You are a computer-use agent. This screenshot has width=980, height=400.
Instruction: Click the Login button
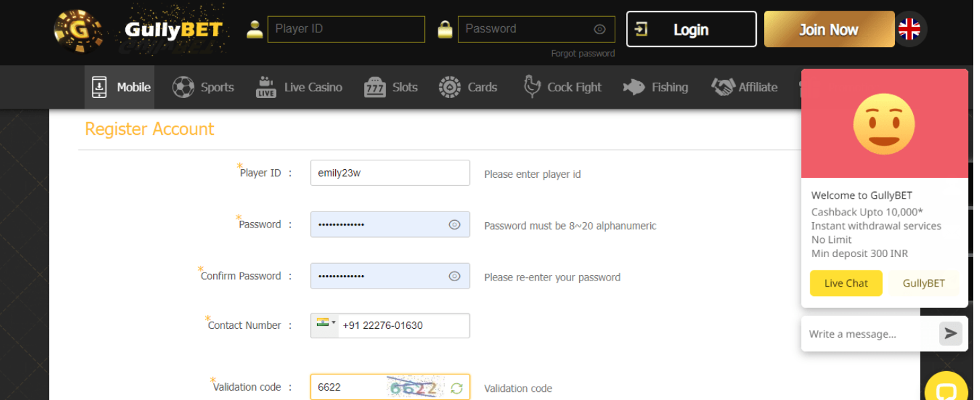coord(691,29)
